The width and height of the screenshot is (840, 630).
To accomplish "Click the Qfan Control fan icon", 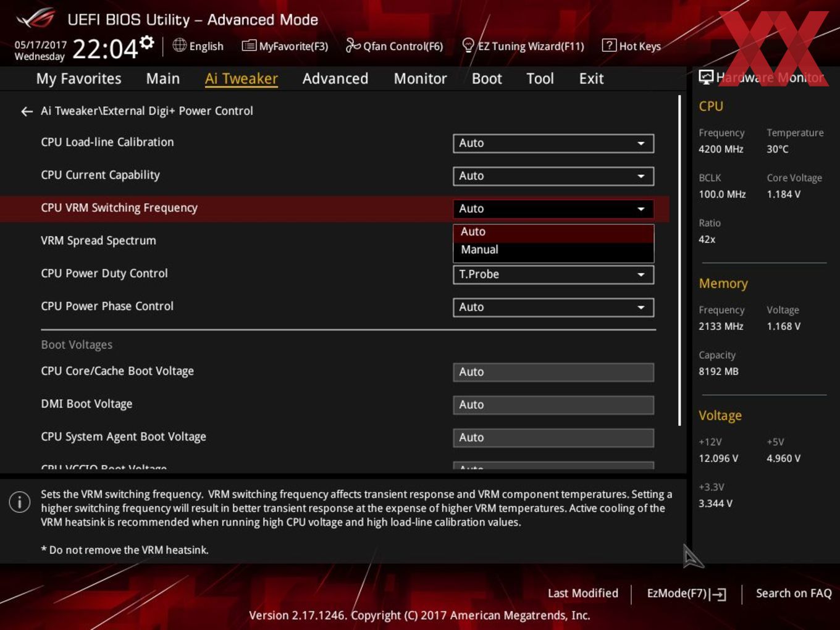I will coord(353,45).
